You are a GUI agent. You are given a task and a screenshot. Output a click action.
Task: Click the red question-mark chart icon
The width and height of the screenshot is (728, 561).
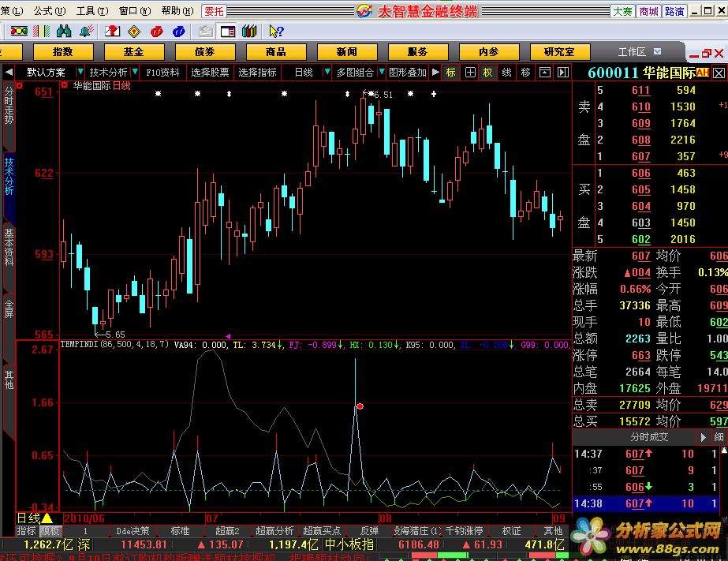(x=112, y=31)
